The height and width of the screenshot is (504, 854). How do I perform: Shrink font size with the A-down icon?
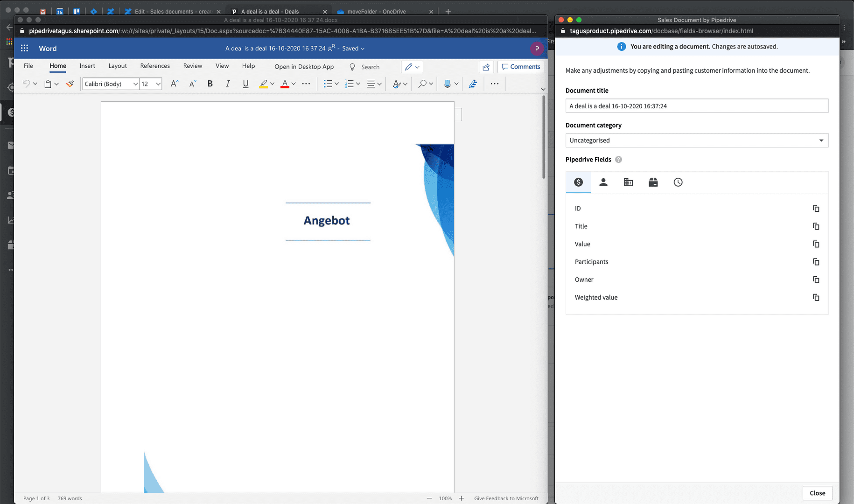click(x=192, y=84)
